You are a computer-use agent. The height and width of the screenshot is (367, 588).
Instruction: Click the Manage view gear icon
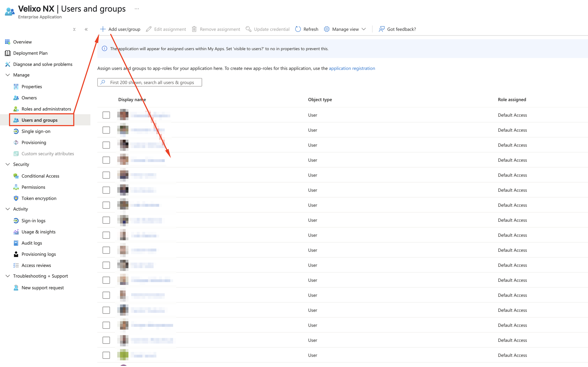pos(327,29)
